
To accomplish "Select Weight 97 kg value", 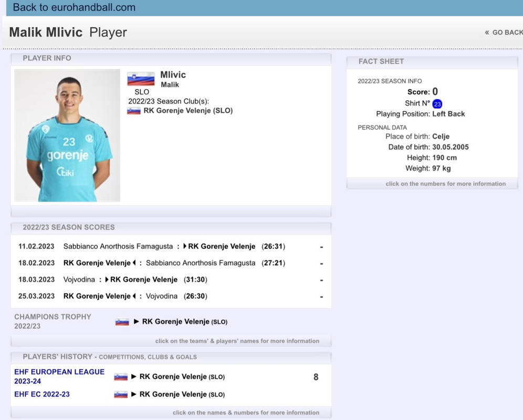I will [441, 169].
